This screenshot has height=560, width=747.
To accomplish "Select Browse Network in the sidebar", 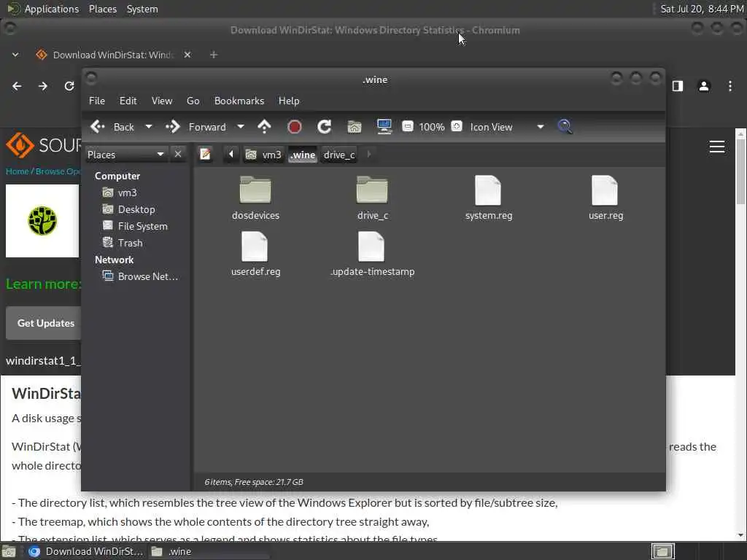I will [141, 276].
